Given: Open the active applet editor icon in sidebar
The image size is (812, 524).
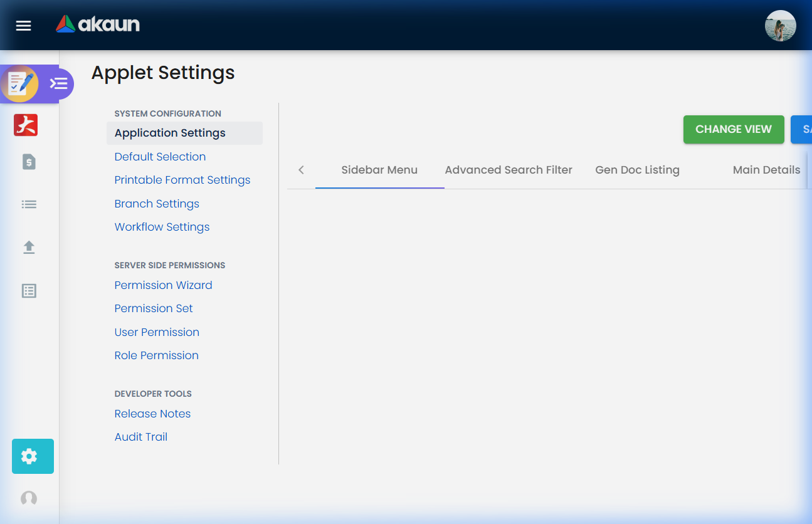Looking at the screenshot, I should point(20,83).
